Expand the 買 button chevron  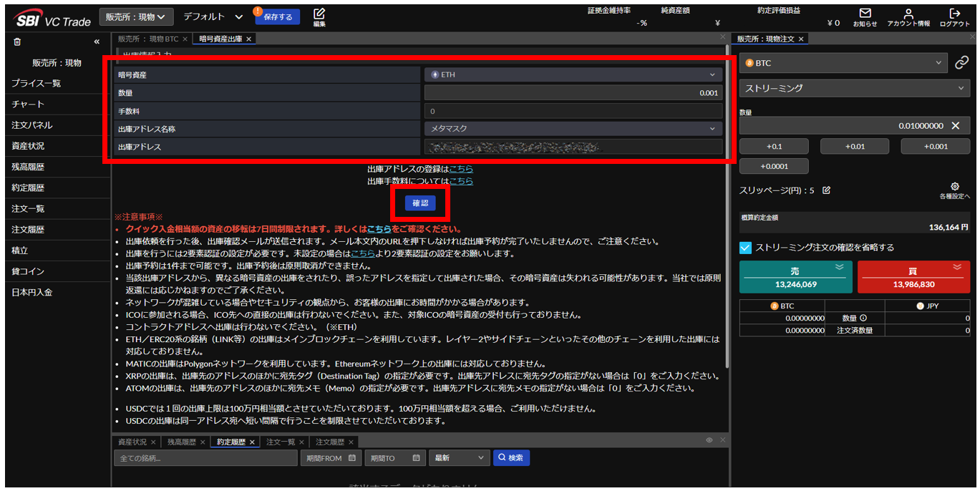[957, 267]
